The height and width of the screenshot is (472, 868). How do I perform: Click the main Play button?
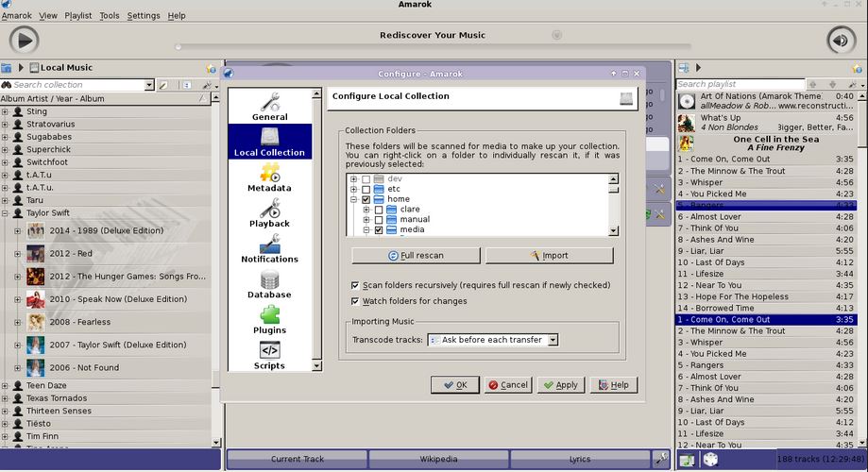point(24,41)
